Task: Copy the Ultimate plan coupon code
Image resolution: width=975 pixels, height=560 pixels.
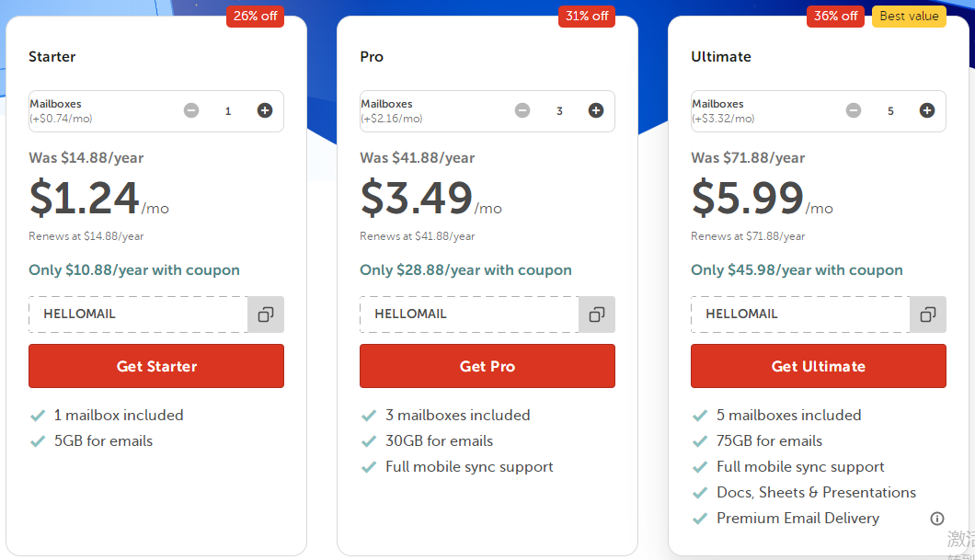Action: [x=928, y=314]
